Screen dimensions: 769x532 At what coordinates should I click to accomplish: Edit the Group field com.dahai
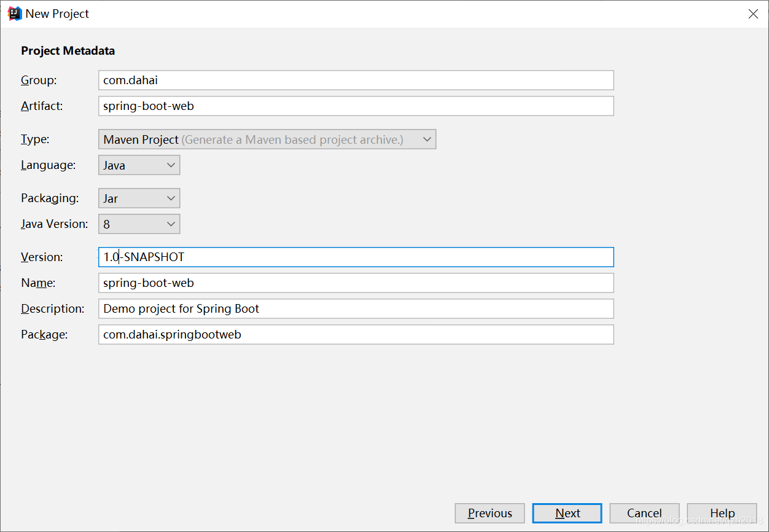[356, 80]
